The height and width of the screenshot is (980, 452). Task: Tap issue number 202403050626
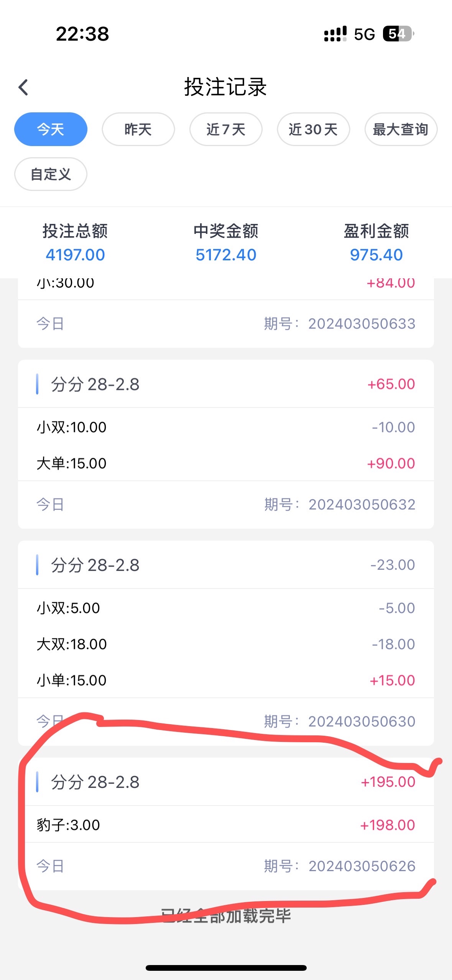[362, 866]
